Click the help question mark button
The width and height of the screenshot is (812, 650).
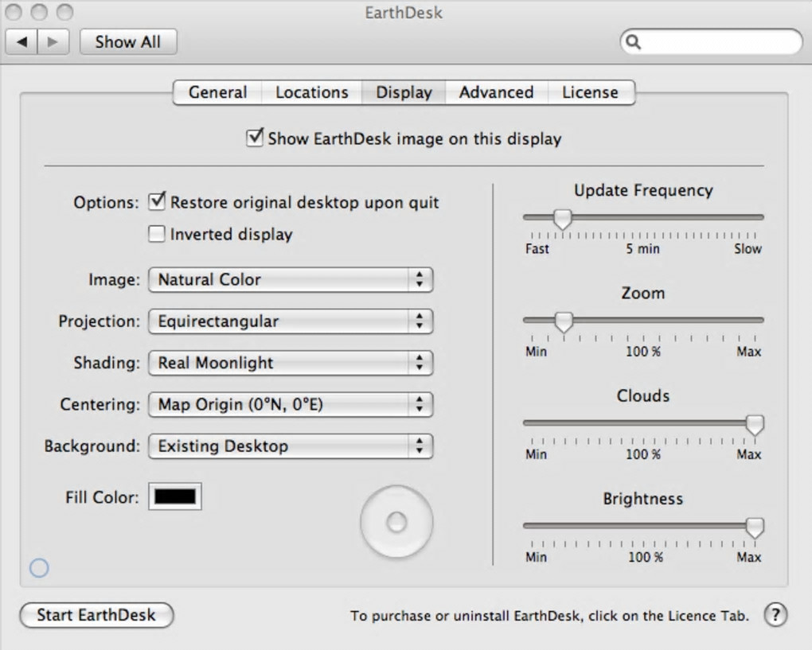click(775, 615)
